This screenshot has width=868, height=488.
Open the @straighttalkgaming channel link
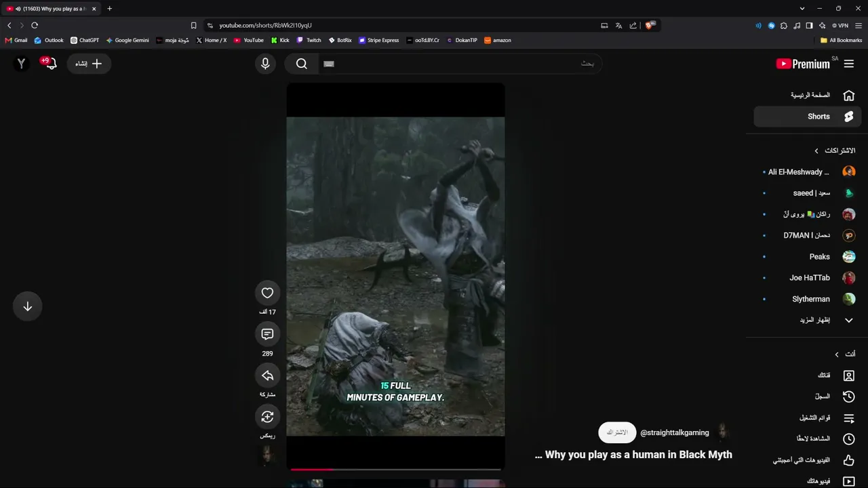point(675,432)
